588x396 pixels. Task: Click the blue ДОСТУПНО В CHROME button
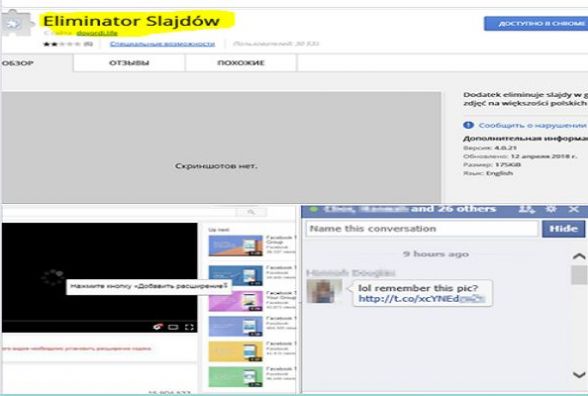[536, 24]
